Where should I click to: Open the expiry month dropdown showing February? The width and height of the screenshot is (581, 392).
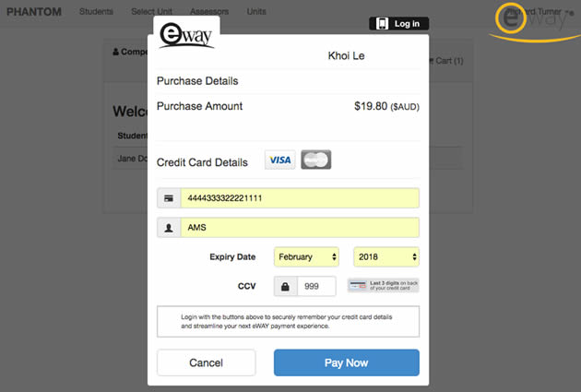click(306, 257)
